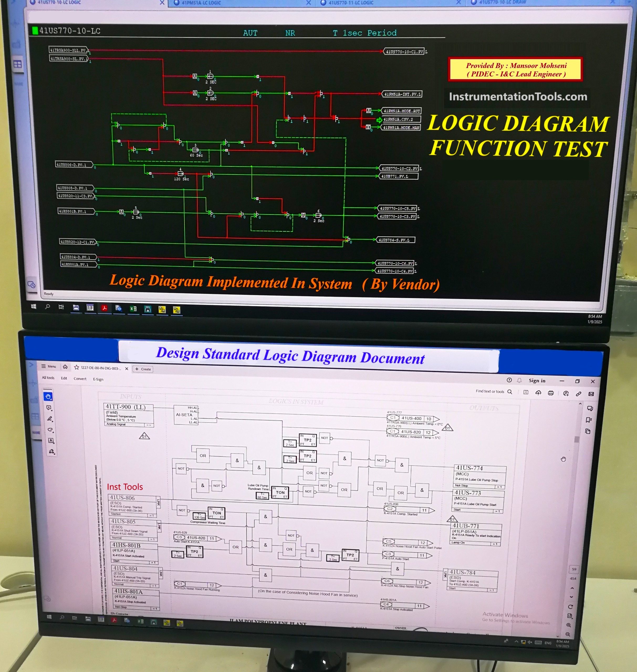Viewport: 637px width, 672px height.
Task: Rotate page using the circular arrow icon
Action: tap(571, 606)
